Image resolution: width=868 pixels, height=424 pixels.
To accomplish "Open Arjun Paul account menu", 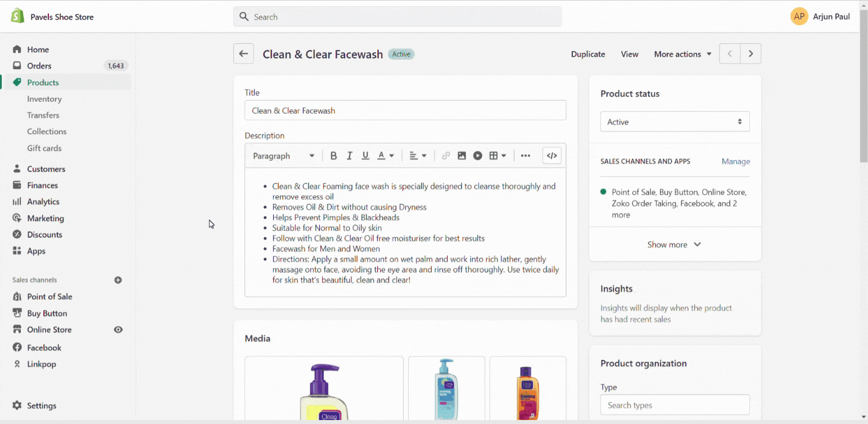I will (820, 16).
